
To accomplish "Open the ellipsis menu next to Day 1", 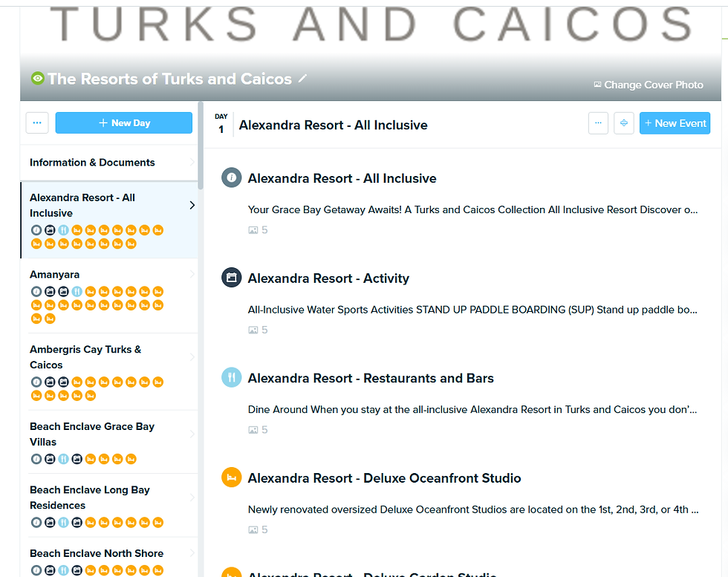I will pos(598,123).
